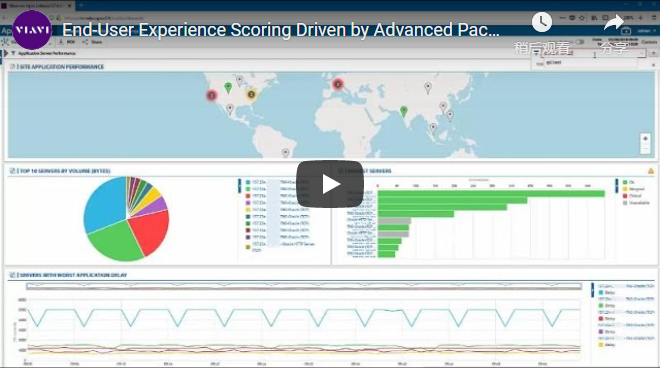Viewport: 661px width, 368px height.
Task: Select the gray map marker over South America
Action: click(285, 153)
